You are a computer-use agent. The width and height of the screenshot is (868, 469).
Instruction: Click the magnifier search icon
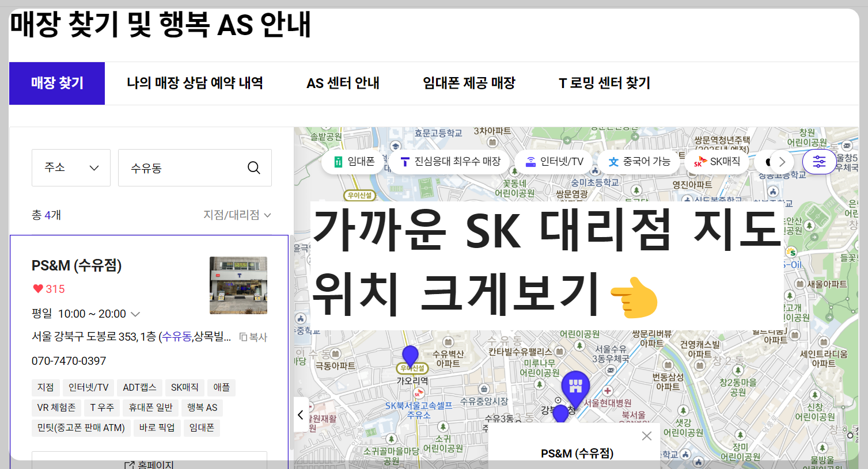254,167
